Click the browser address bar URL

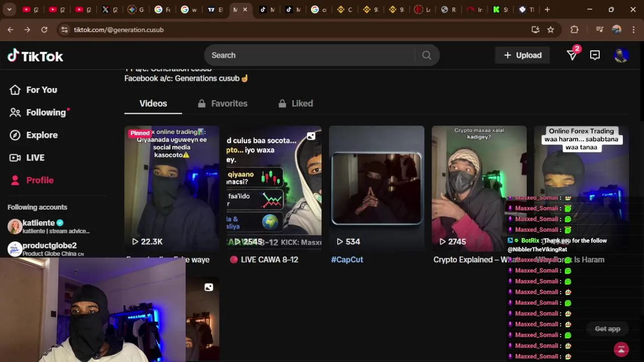(x=119, y=30)
